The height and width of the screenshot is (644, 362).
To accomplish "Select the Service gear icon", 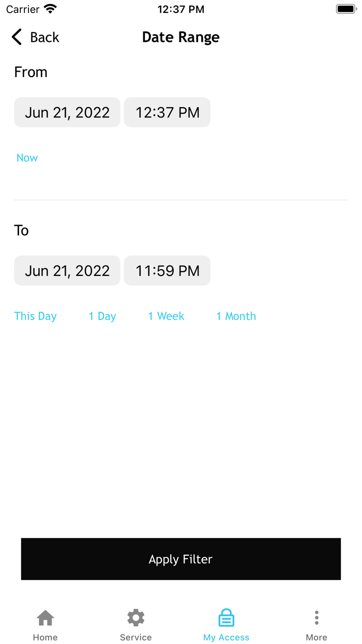I will coord(135,617).
